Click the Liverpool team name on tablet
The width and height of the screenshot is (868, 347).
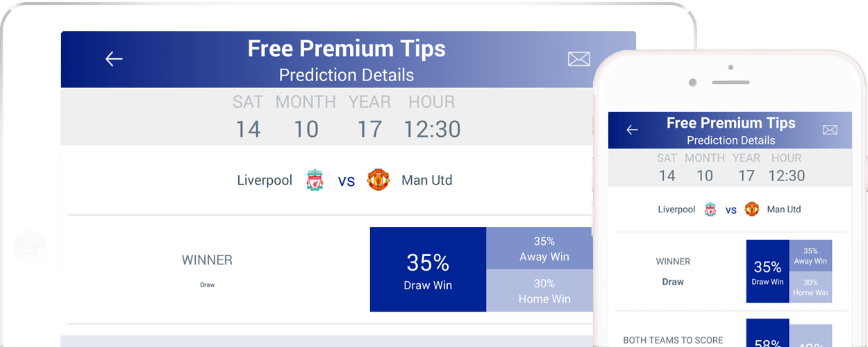265,180
